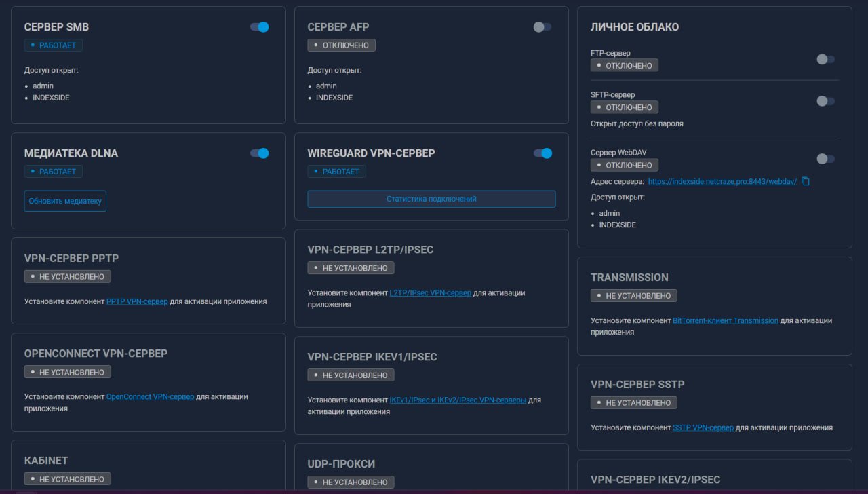868x494 pixels.
Task: Disable the DLNA media library toggle
Action: 260,153
